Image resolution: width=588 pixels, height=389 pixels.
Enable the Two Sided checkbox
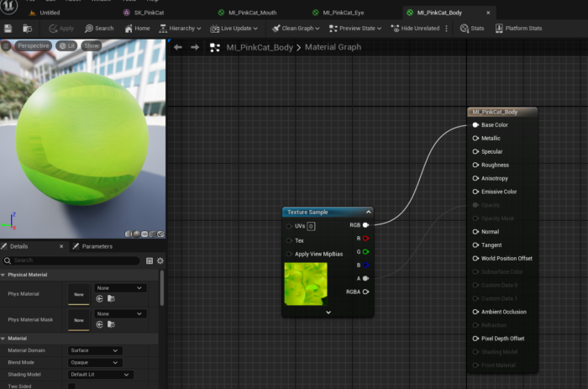tap(71, 386)
